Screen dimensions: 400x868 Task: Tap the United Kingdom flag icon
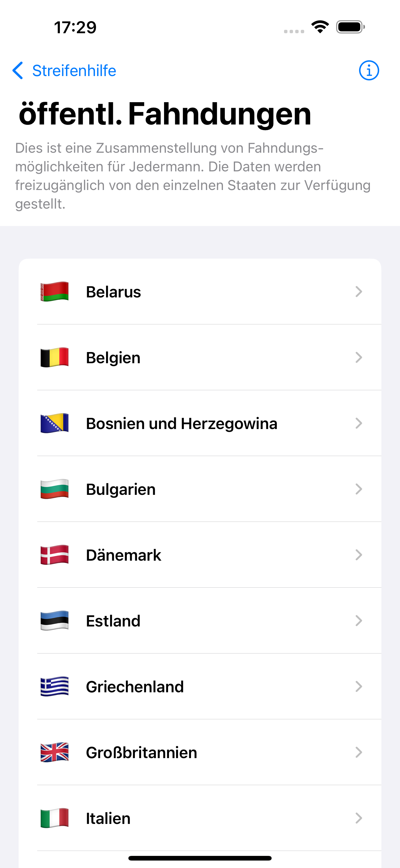coord(55,752)
